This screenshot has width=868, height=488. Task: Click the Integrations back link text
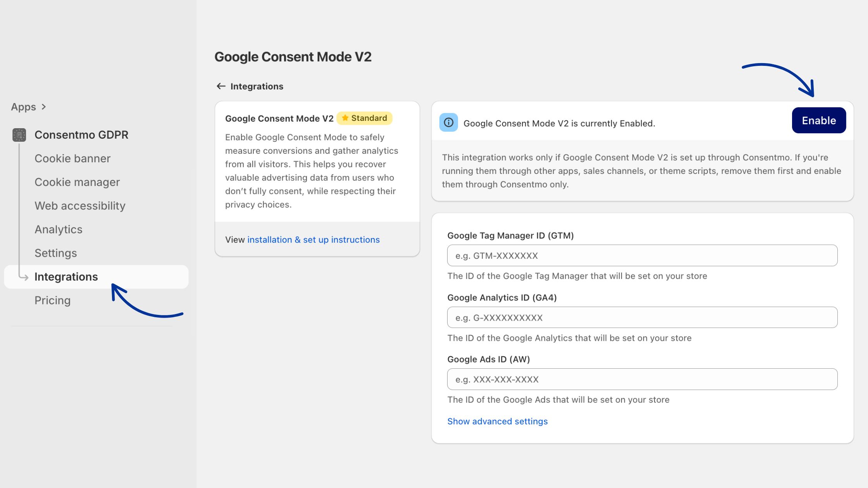pos(257,86)
